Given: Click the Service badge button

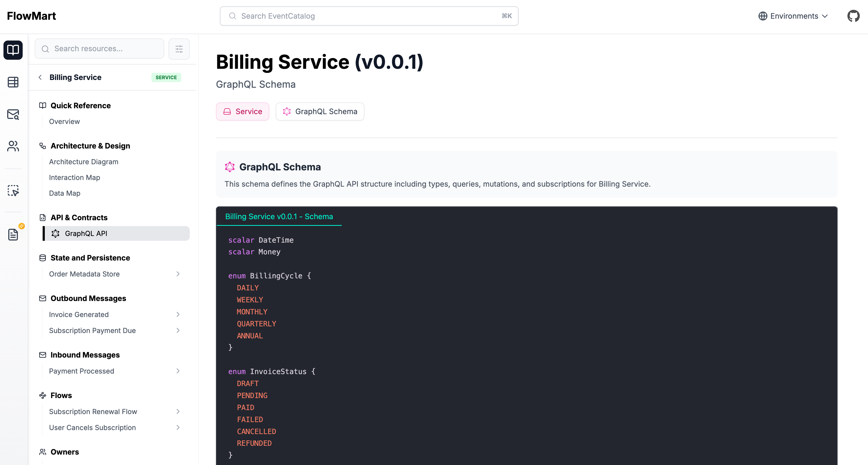Looking at the screenshot, I should 243,111.
